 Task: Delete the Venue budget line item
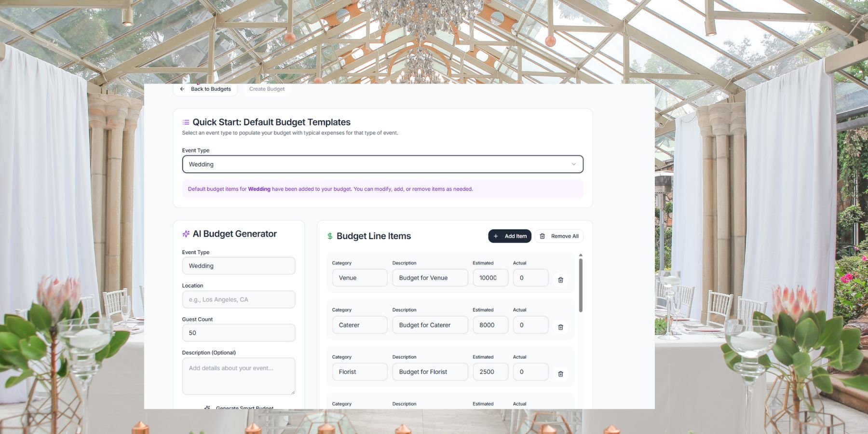(560, 280)
